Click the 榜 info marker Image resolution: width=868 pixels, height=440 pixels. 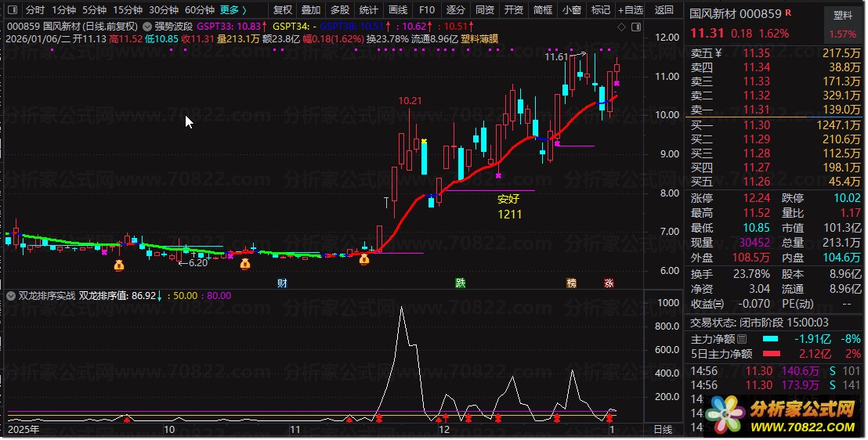pos(571,283)
